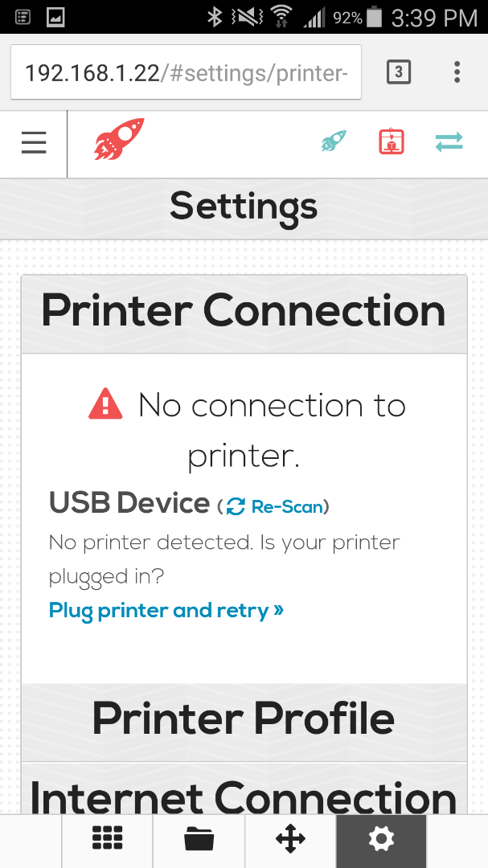The image size is (488, 868).
Task: Click the Re-Scan refresh icon
Action: [236, 506]
